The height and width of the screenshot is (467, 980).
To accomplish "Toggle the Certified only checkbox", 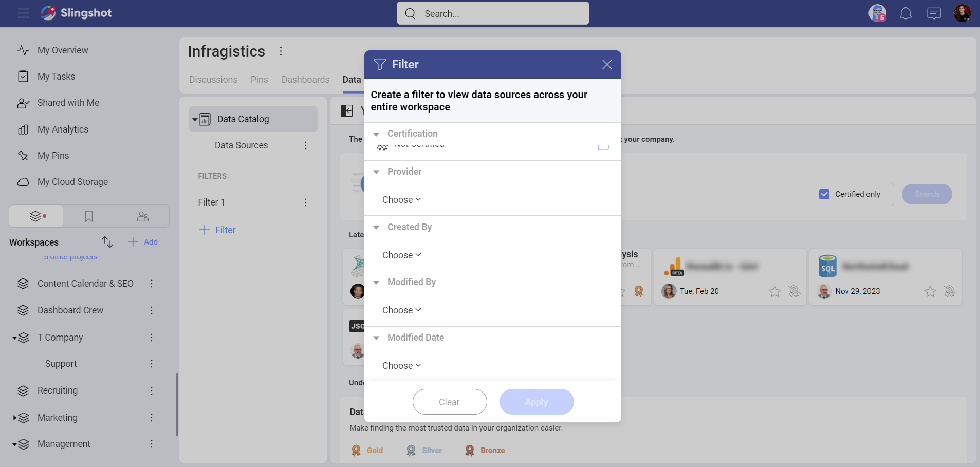I will (x=824, y=194).
